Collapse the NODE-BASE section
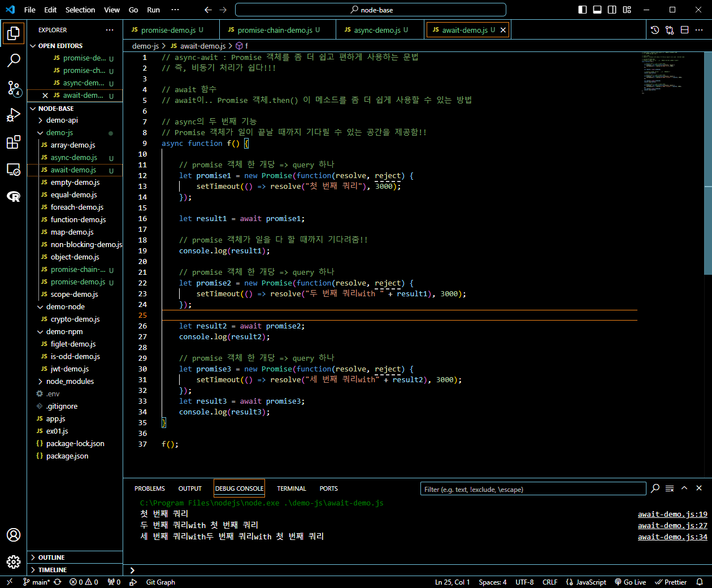The width and height of the screenshot is (712, 588). pyautogui.click(x=33, y=109)
